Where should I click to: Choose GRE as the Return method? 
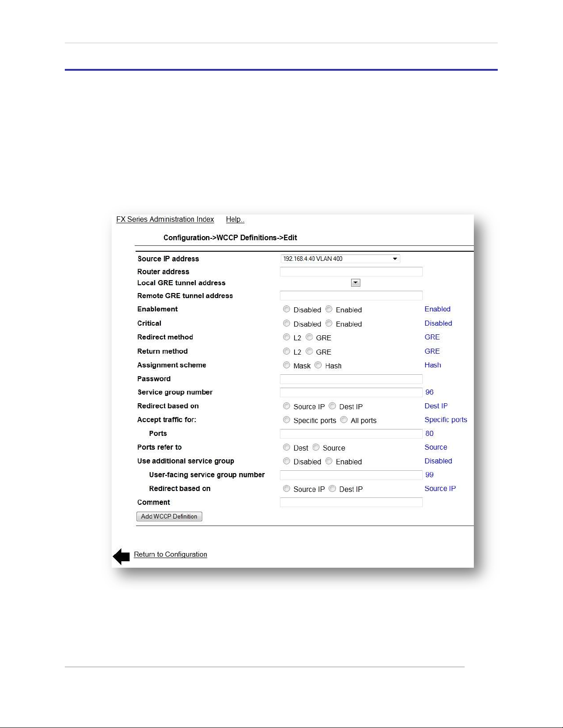point(309,351)
